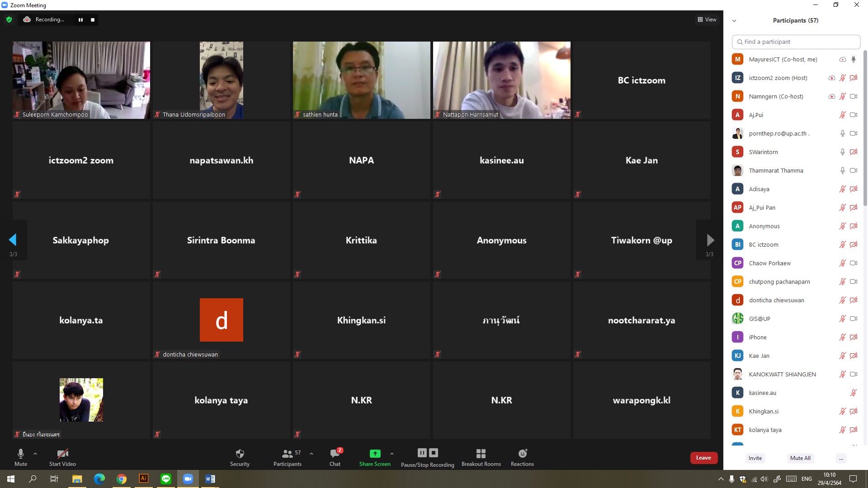
Task: Expand share screen options arrow
Action: [x=392, y=453]
